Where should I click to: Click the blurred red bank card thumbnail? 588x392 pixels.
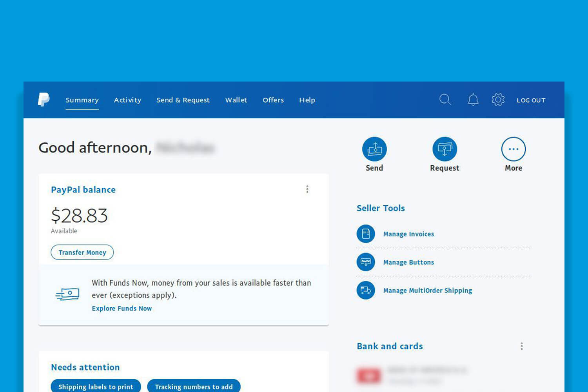tap(368, 376)
